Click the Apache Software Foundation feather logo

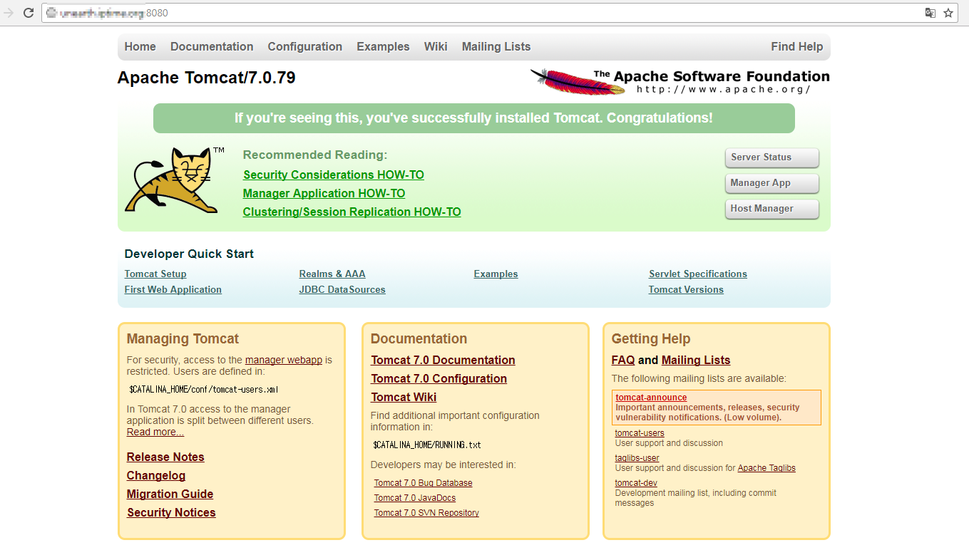(x=680, y=81)
